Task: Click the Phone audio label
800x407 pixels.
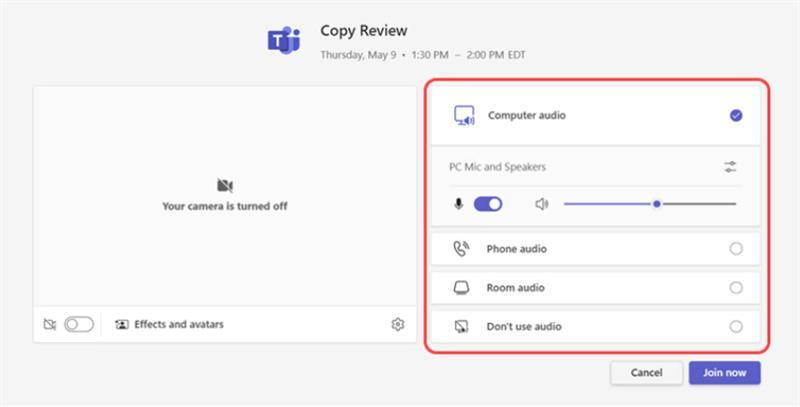Action: [x=516, y=249]
